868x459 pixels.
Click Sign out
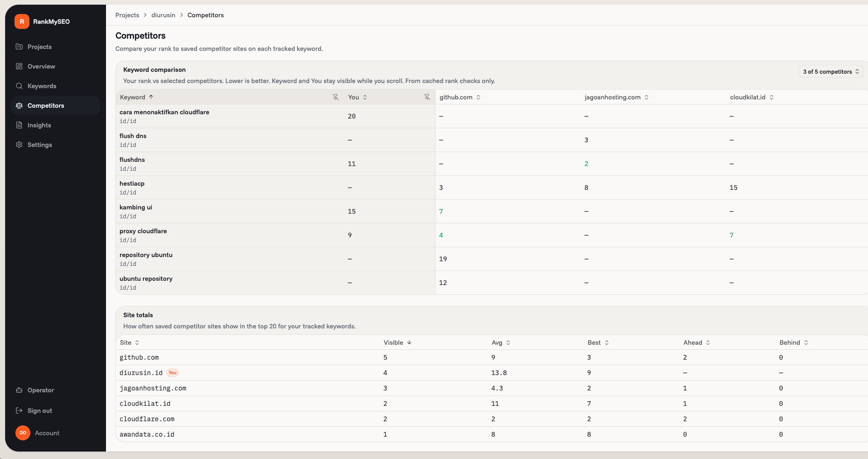(x=56, y=410)
